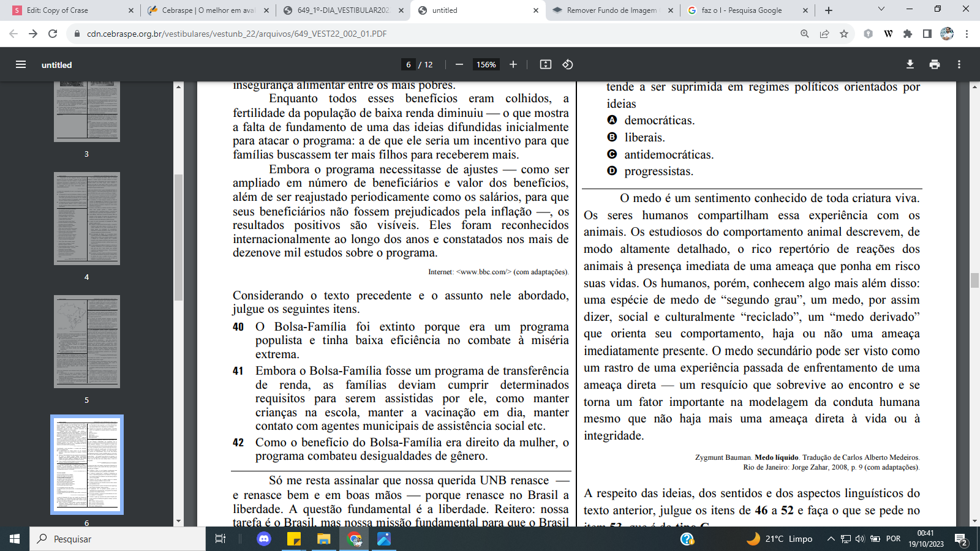Click thumbnail panel scroll down arrow
The image size is (980, 551).
[178, 521]
